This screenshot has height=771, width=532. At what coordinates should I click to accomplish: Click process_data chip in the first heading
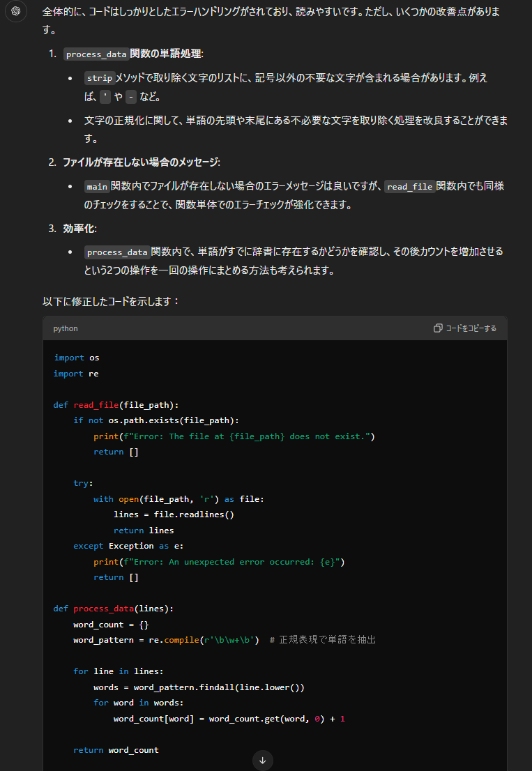96,54
